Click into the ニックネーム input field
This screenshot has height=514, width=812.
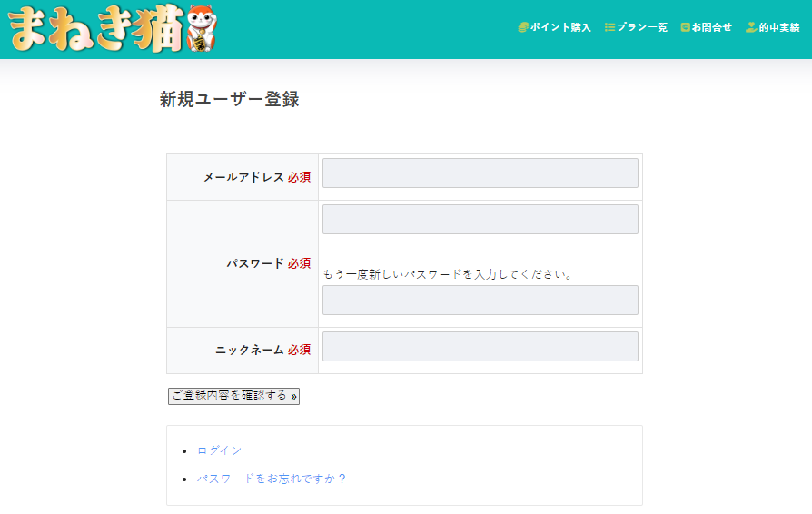(480, 347)
